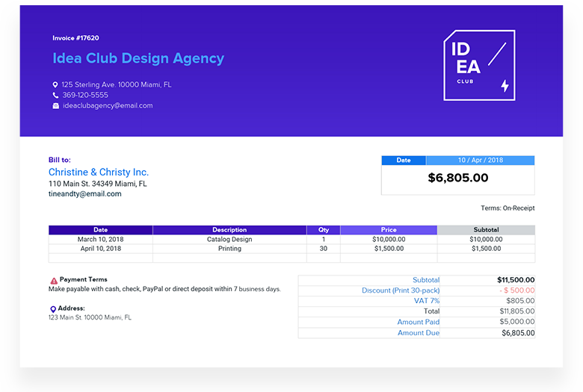The height and width of the screenshot is (392, 583).
Task: Click the Idea Club Design Agency title
Action: pyautogui.click(x=138, y=58)
